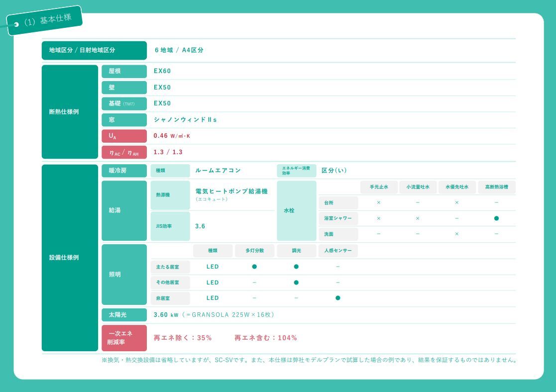Select the EX50 value in the 壁 row

(162, 87)
